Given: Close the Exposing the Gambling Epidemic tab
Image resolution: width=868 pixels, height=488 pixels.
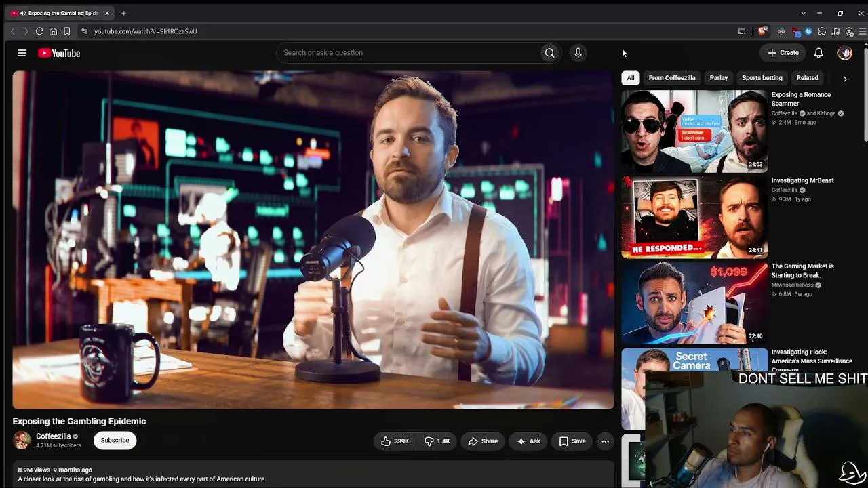Looking at the screenshot, I should coord(106,13).
